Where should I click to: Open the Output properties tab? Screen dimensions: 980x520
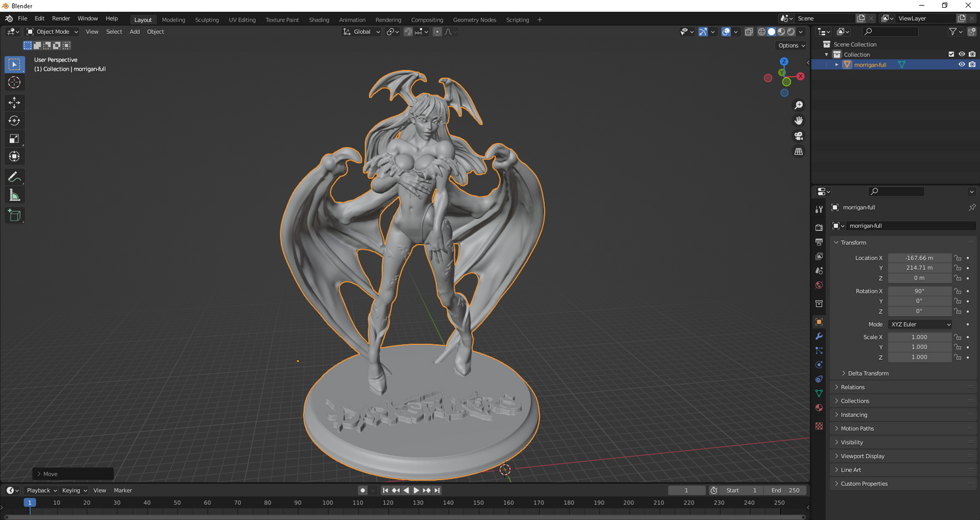tap(819, 242)
